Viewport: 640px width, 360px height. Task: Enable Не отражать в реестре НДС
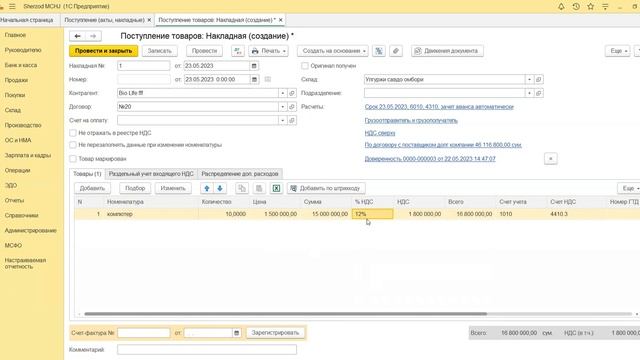[73, 133]
